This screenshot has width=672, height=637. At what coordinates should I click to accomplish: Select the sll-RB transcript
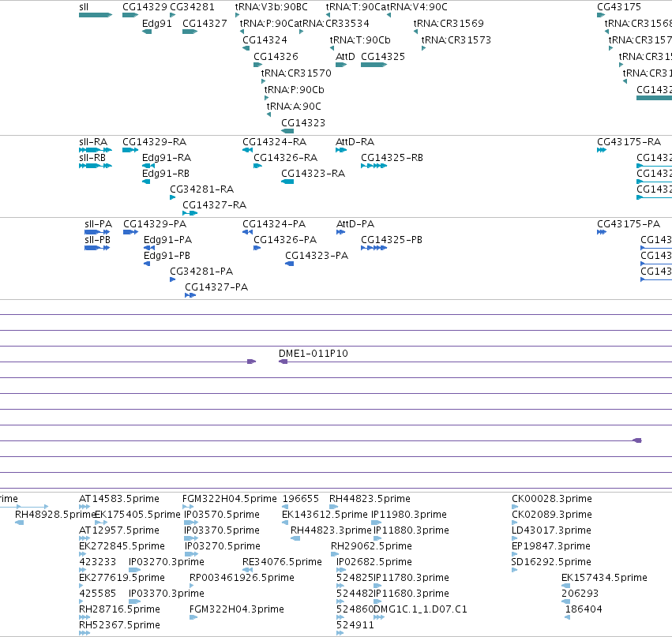click(95, 166)
